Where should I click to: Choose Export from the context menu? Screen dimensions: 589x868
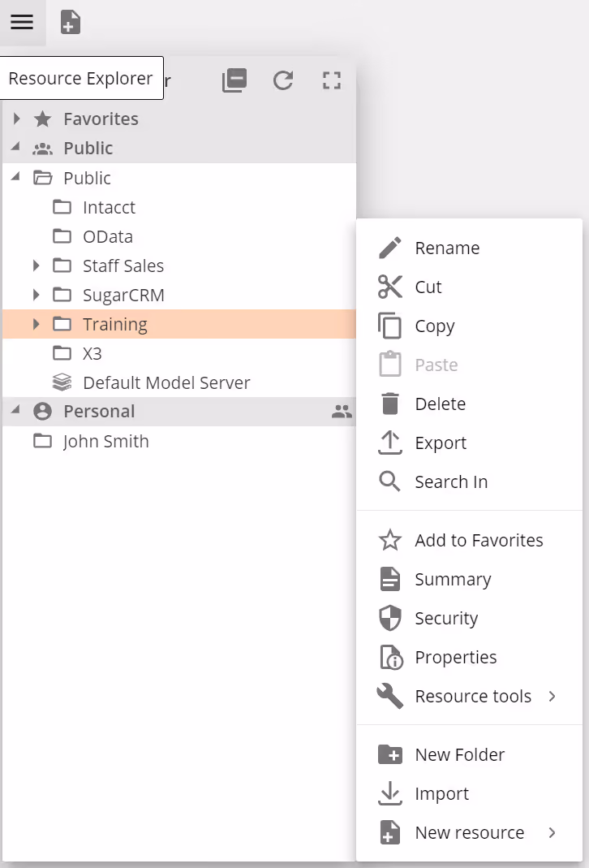441,443
